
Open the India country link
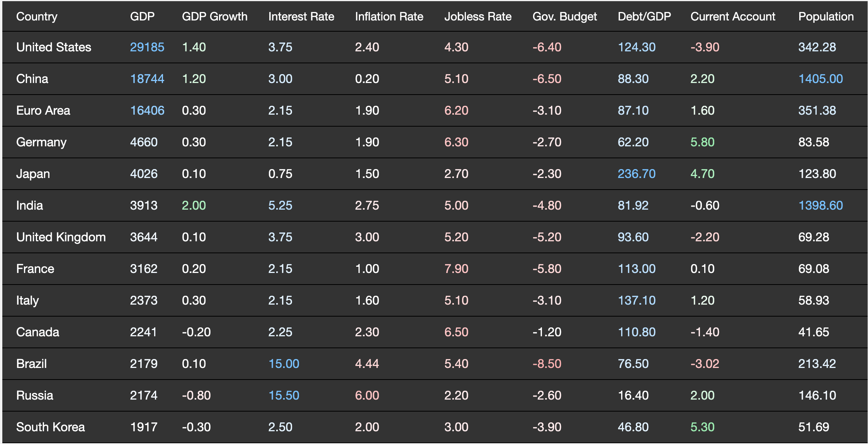pyautogui.click(x=29, y=205)
